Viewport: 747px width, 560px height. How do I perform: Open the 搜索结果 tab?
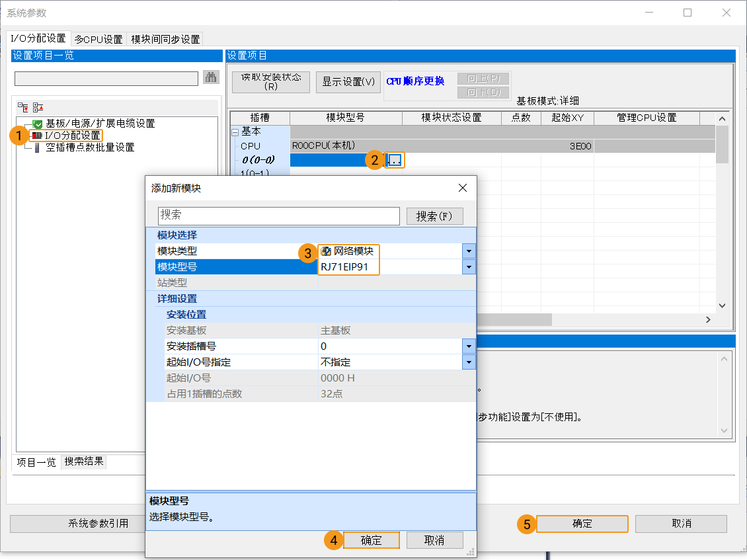point(84,461)
